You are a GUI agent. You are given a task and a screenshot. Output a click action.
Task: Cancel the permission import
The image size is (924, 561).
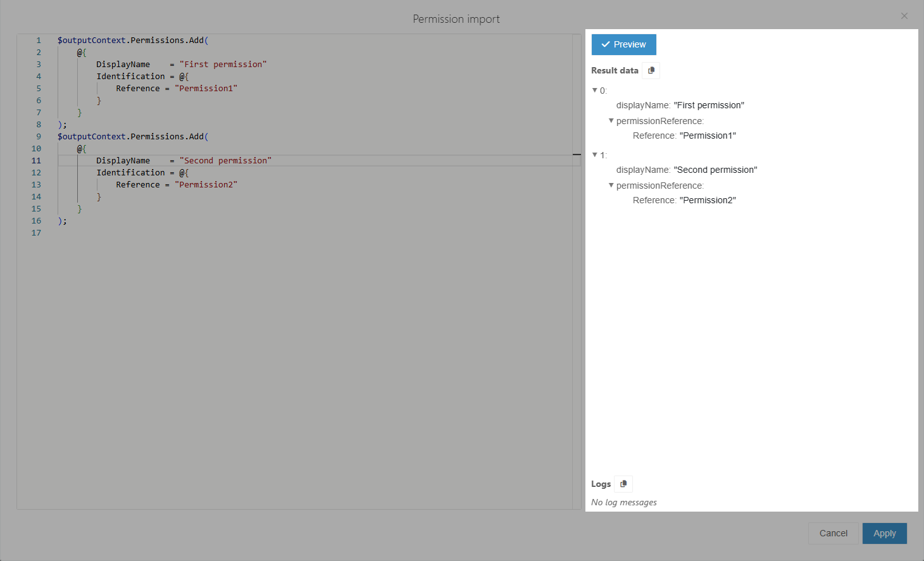833,533
